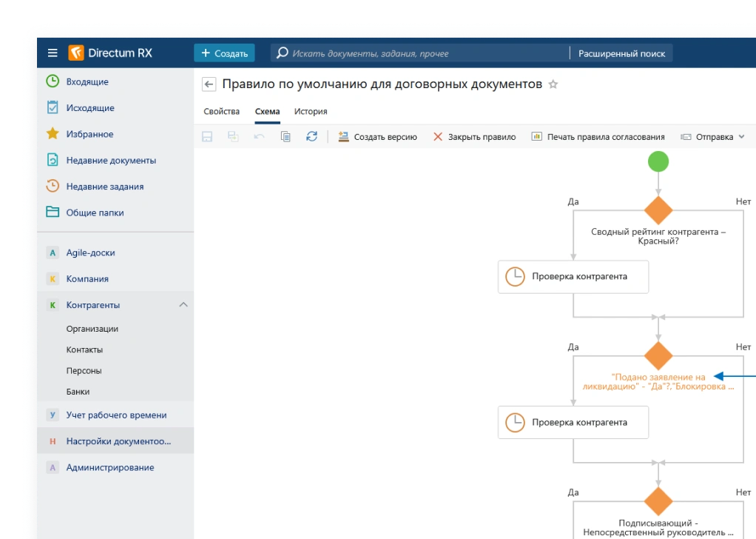Image resolution: width=756 pixels, height=539 pixels.
Task: Open Расширенный поиск
Action: coord(621,53)
